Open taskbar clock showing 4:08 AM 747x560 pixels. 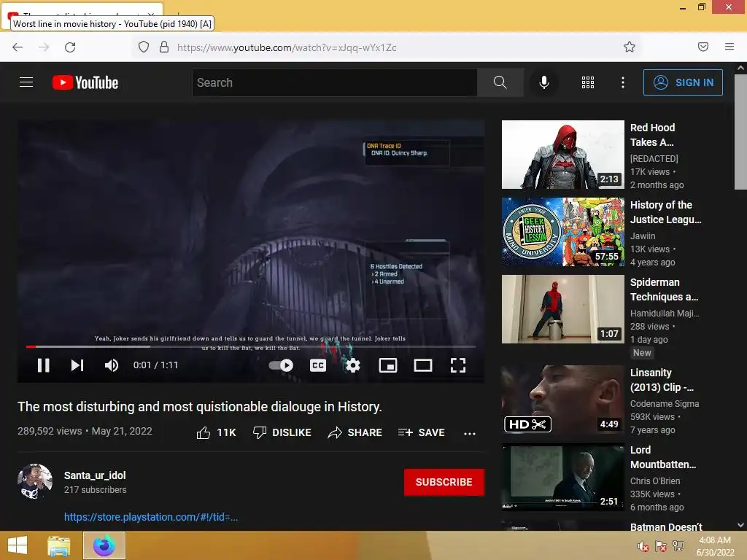pos(715,546)
